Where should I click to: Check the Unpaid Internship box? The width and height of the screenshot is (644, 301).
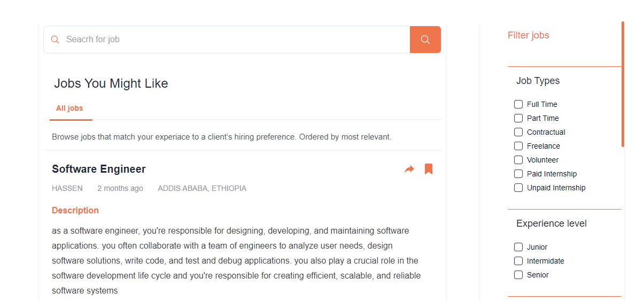point(518,188)
